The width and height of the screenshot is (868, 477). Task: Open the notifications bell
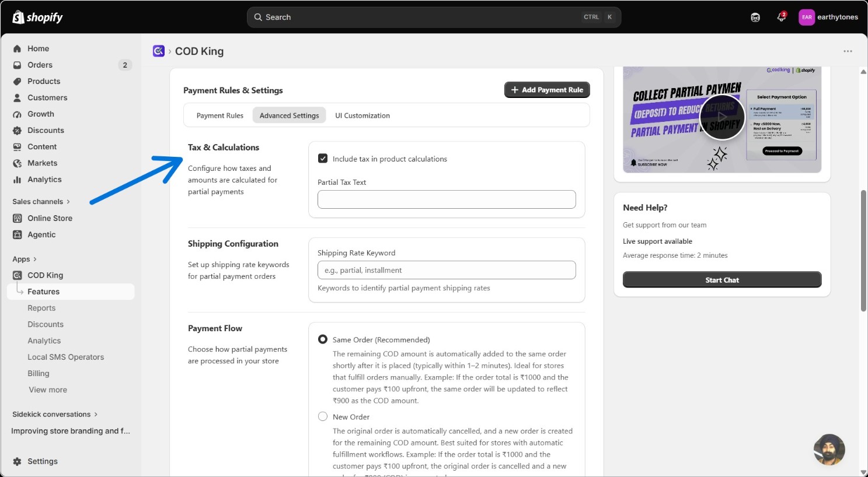(781, 17)
